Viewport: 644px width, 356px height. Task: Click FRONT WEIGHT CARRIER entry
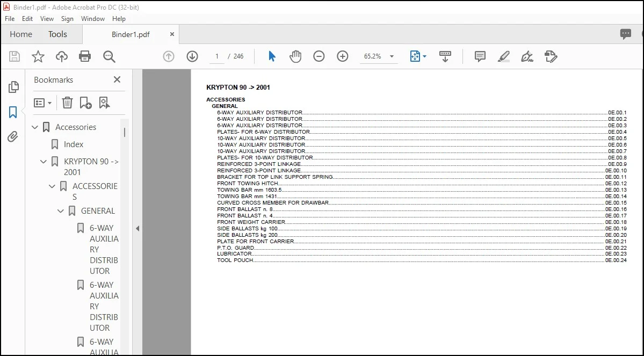422,222
